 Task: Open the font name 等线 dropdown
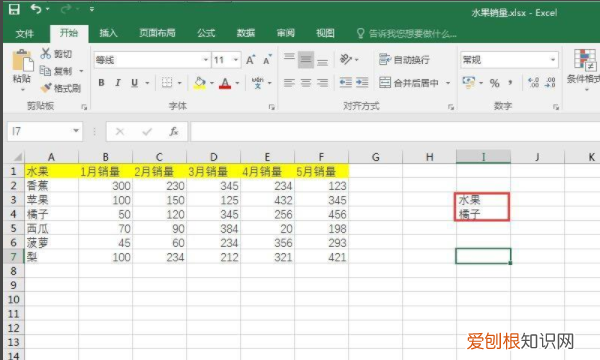[205, 60]
